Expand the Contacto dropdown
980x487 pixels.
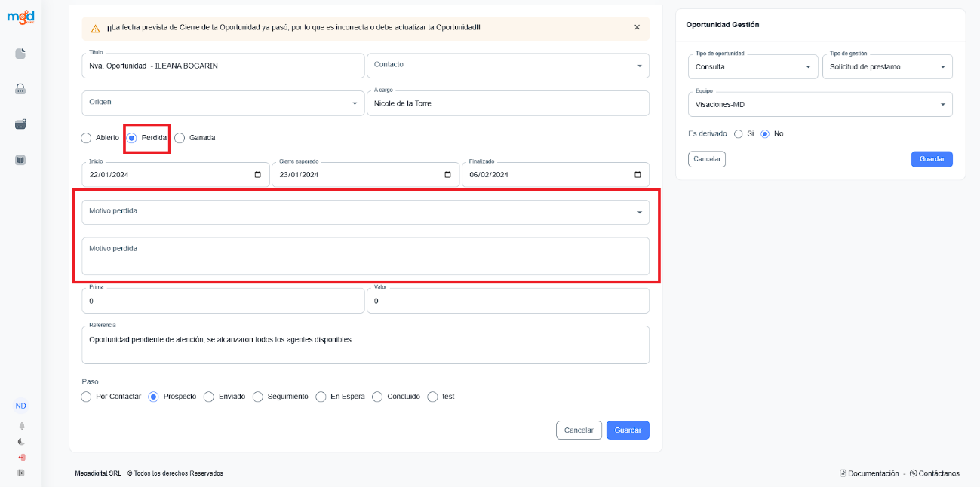coord(640,66)
